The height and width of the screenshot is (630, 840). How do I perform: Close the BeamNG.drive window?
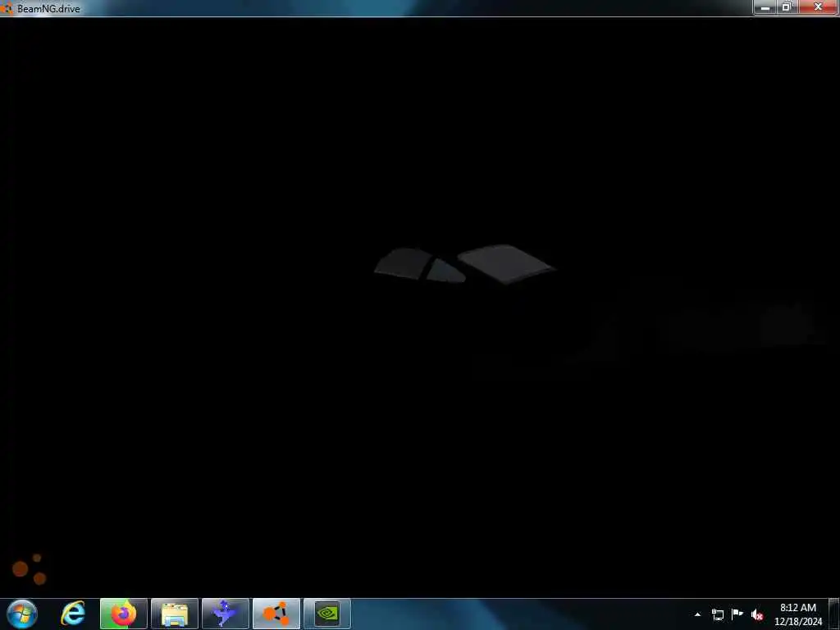point(818,7)
